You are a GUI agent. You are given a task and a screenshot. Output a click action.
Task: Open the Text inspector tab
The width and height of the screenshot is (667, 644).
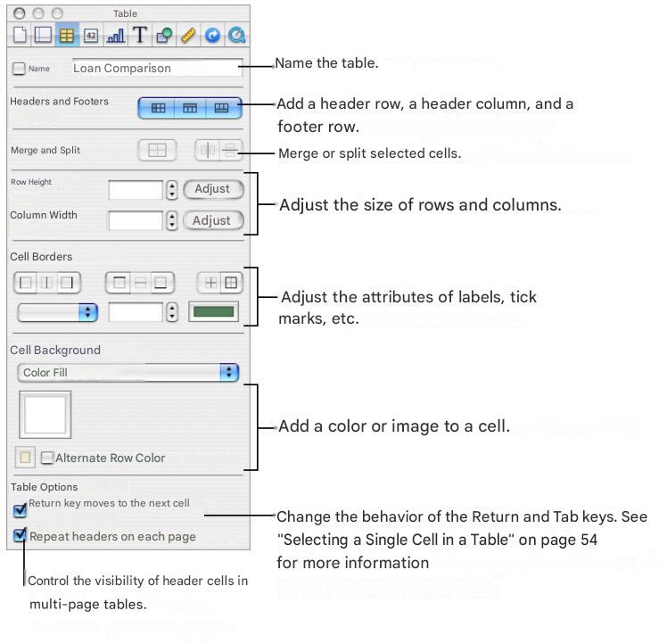(139, 35)
